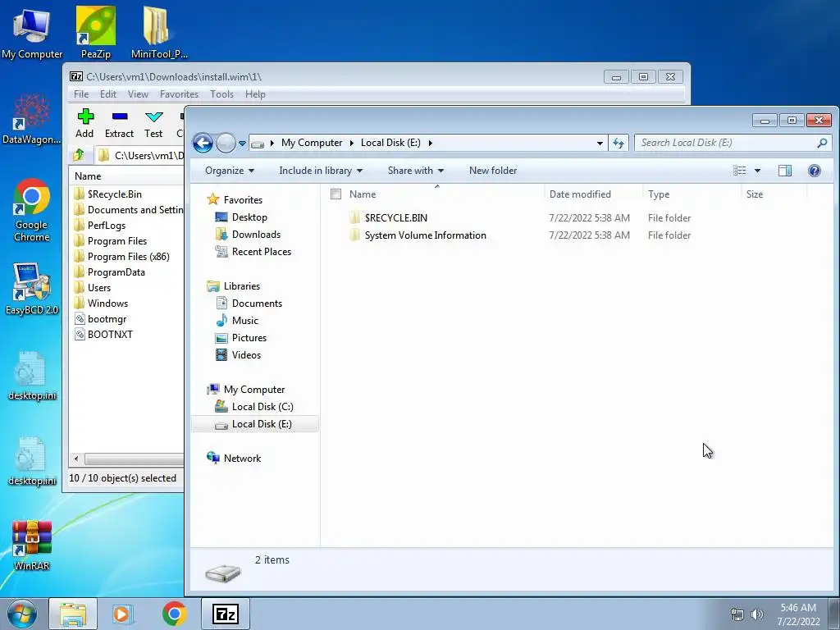Image resolution: width=840 pixels, height=630 pixels.
Task: Open the Explorer help button
Action: pos(815,171)
